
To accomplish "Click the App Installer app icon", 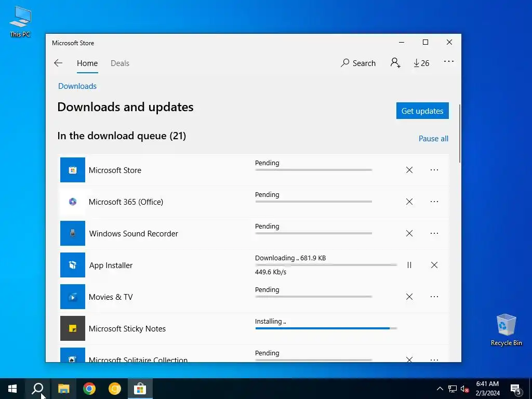I will point(73,265).
